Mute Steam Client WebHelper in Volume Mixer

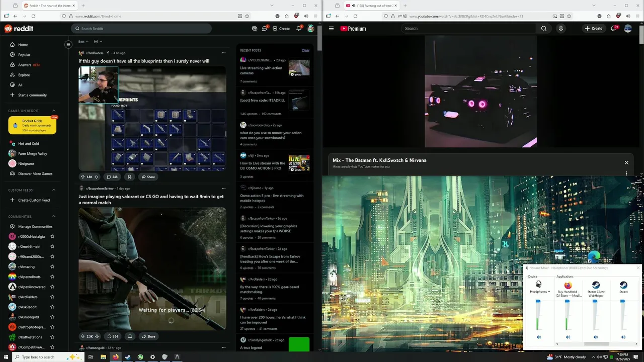click(x=596, y=337)
